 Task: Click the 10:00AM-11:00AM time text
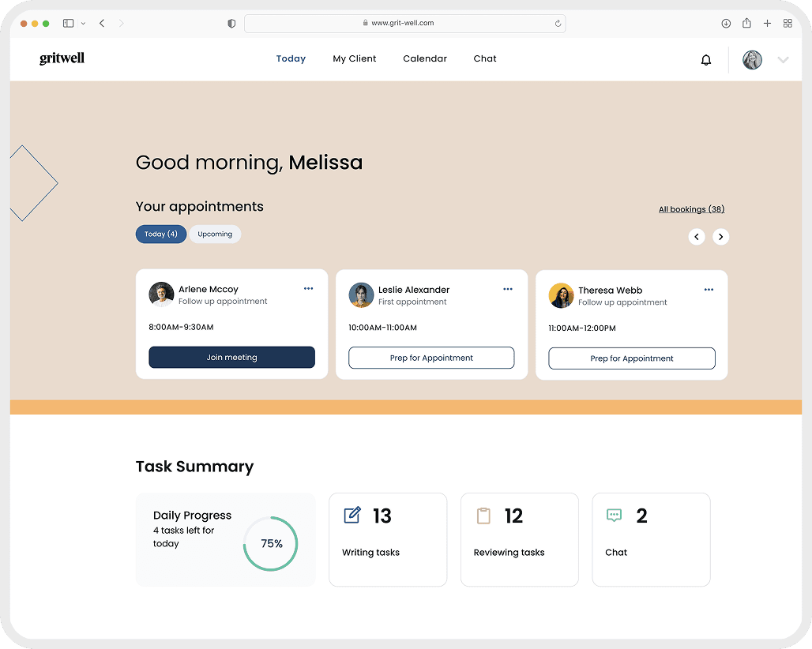pos(382,328)
